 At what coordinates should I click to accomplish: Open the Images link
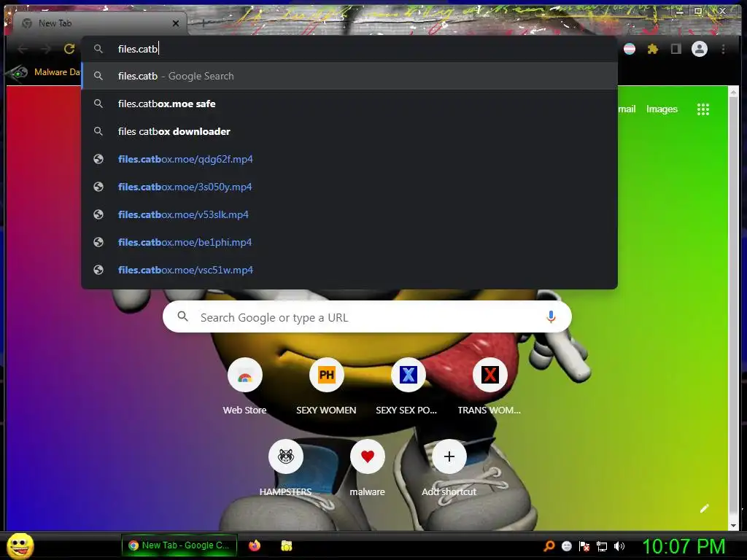[662, 109]
